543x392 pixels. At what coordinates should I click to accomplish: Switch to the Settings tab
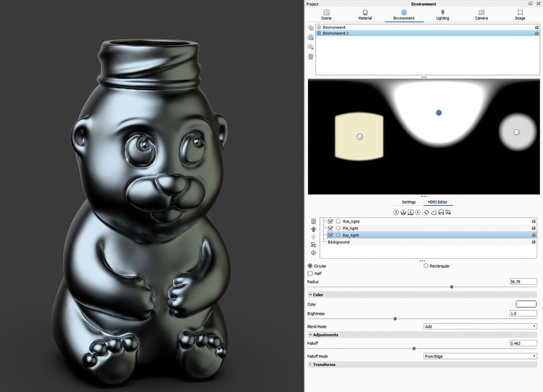pyautogui.click(x=408, y=202)
